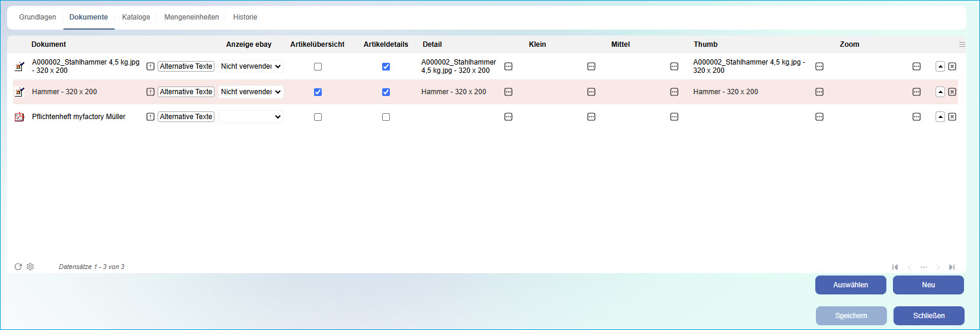Image resolution: width=980 pixels, height=330 pixels.
Task: Click Alternative Texte for Hammer row
Action: pos(186,92)
